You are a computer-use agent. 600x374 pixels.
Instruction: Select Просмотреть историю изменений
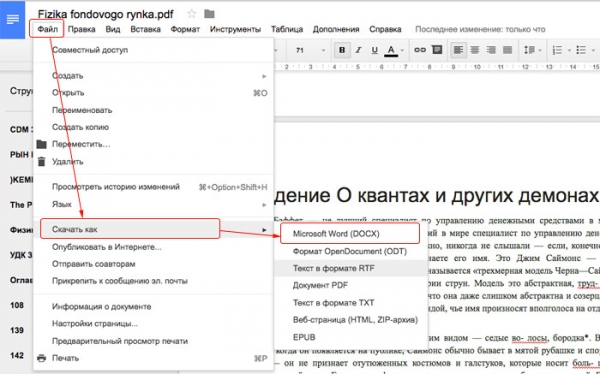pyautogui.click(x=153, y=187)
